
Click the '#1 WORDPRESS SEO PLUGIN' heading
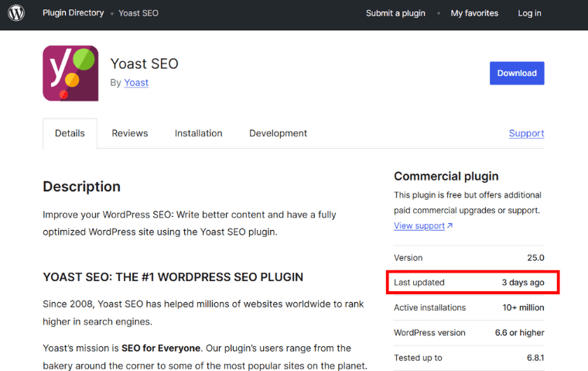[x=173, y=277]
